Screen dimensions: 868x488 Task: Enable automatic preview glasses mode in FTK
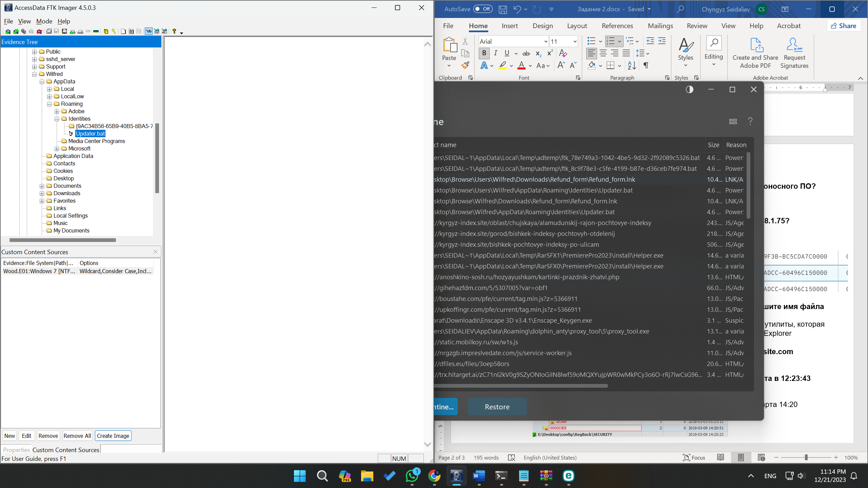(x=149, y=32)
